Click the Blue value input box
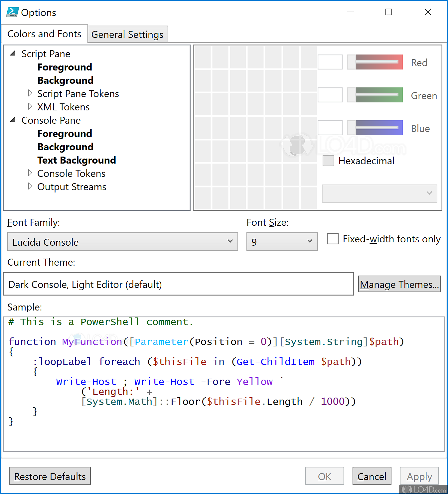Viewport: 448px width, 494px height. [330, 128]
